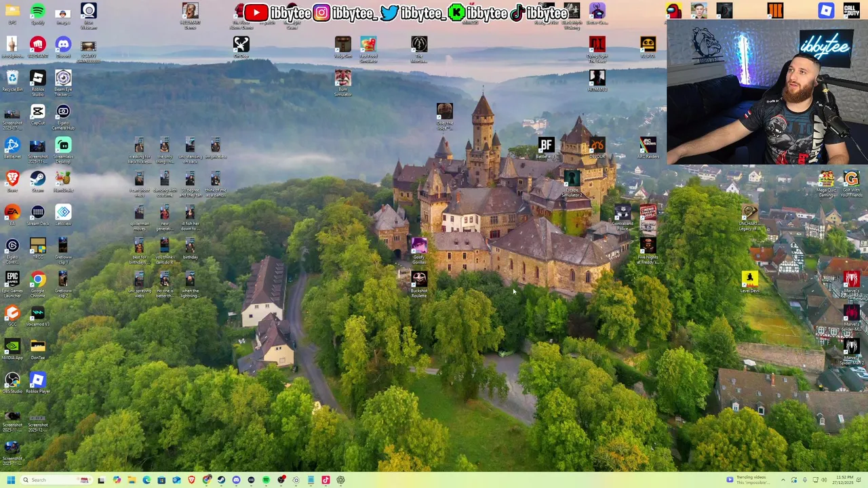Select the Gretloww clip 1 file
This screenshot has height=488, width=868.
pyautogui.click(x=63, y=251)
